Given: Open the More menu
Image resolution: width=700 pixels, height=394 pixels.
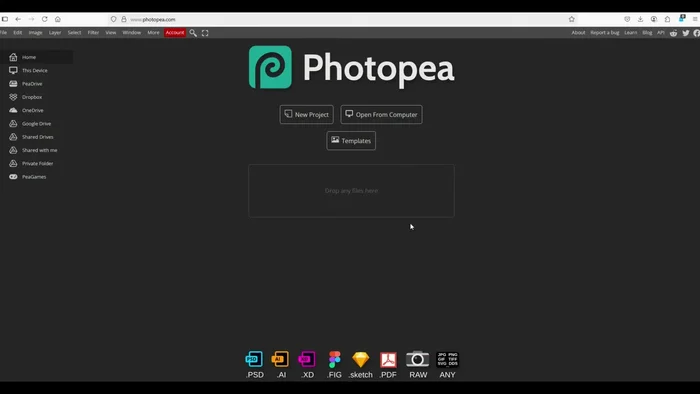Looking at the screenshot, I should (153, 33).
